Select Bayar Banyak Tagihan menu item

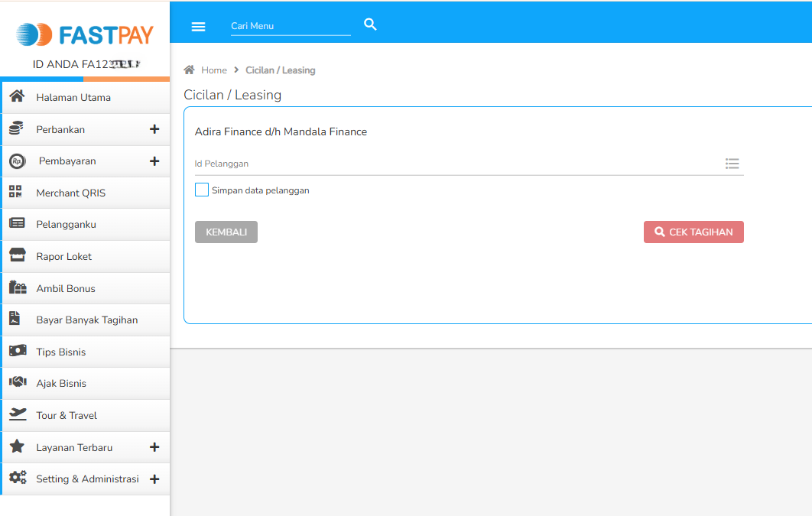(86, 320)
